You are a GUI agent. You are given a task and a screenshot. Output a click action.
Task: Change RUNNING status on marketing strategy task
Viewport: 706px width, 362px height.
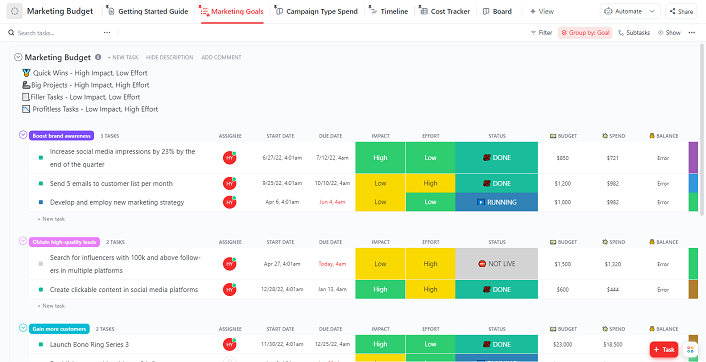point(497,202)
